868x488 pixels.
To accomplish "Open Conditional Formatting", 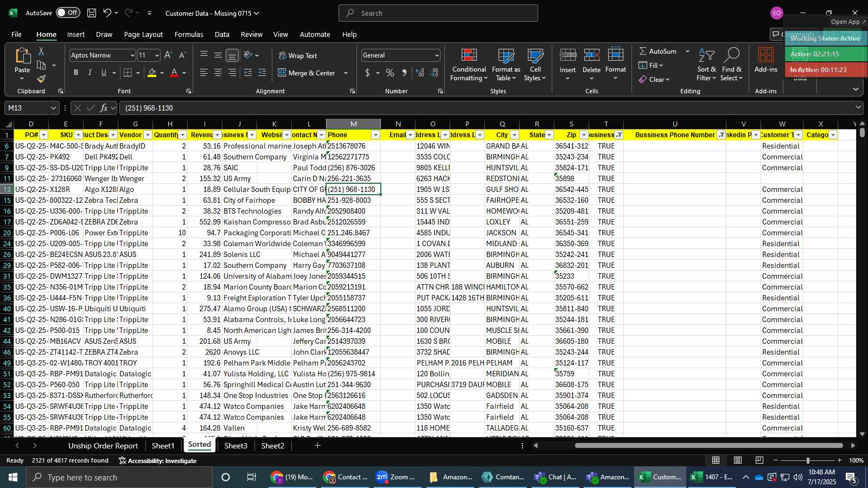I will click(x=469, y=65).
